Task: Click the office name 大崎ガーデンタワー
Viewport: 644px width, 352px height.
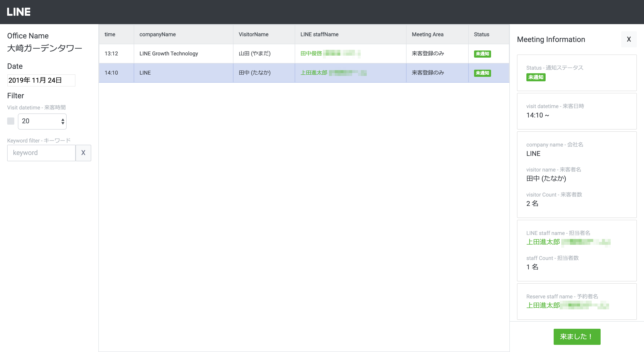Action: click(x=44, y=48)
